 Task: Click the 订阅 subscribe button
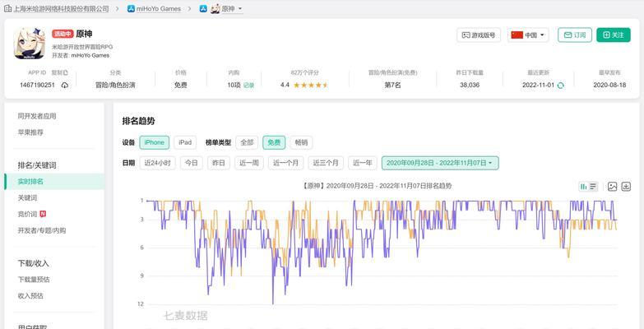pyautogui.click(x=575, y=35)
